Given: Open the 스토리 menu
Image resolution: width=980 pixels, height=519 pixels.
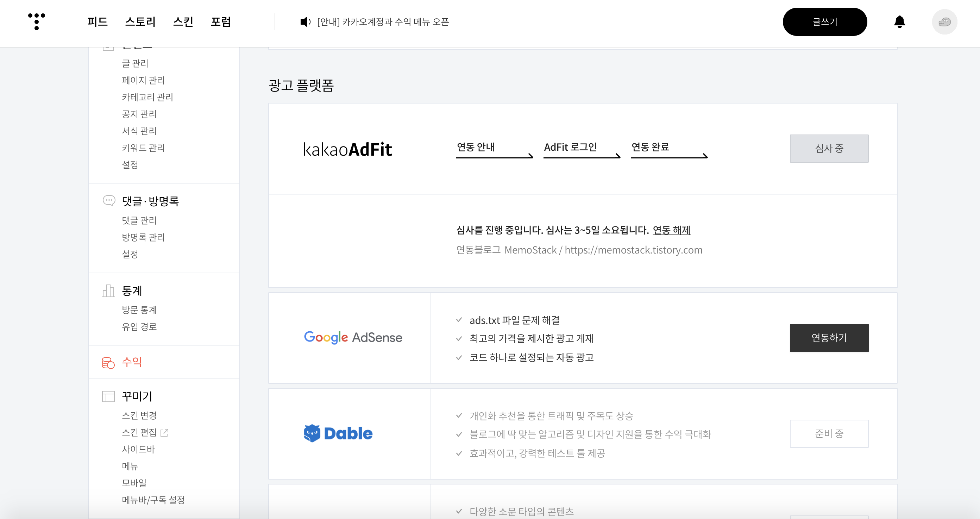Looking at the screenshot, I should [x=140, y=22].
